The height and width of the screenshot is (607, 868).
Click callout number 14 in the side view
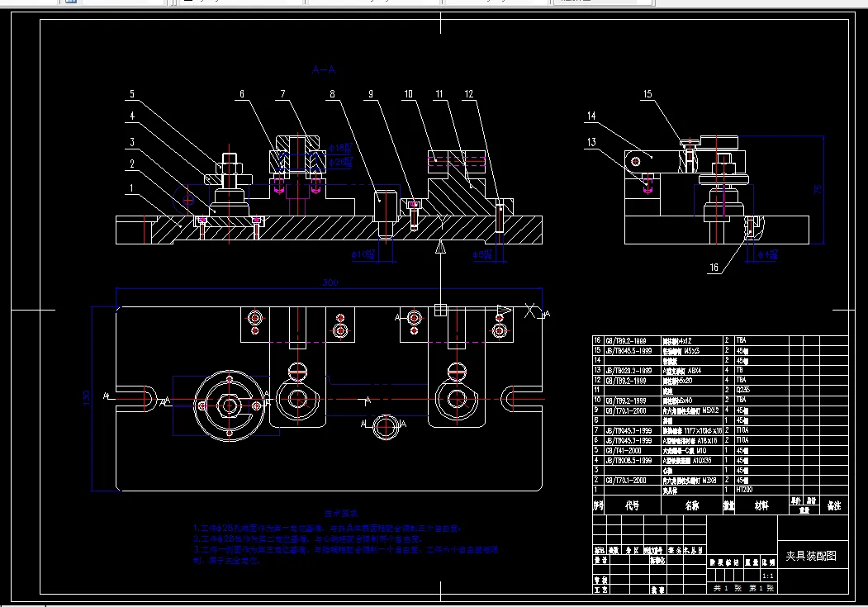point(592,116)
